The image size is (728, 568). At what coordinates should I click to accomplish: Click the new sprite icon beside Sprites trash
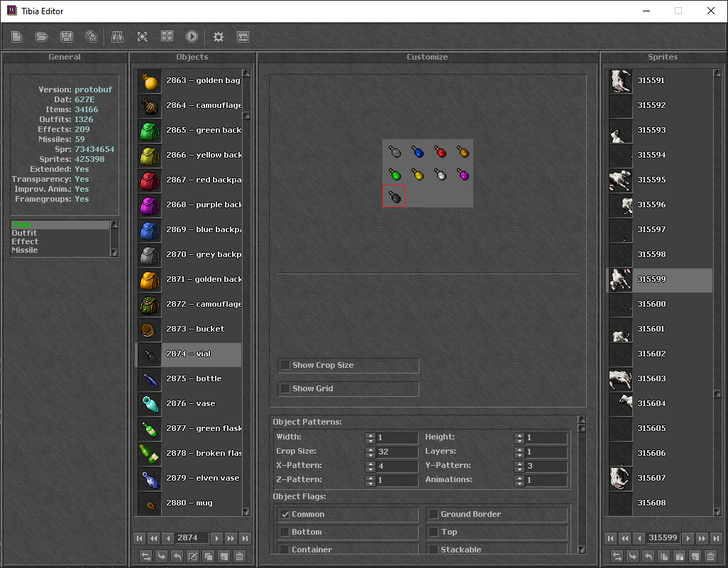(x=695, y=557)
